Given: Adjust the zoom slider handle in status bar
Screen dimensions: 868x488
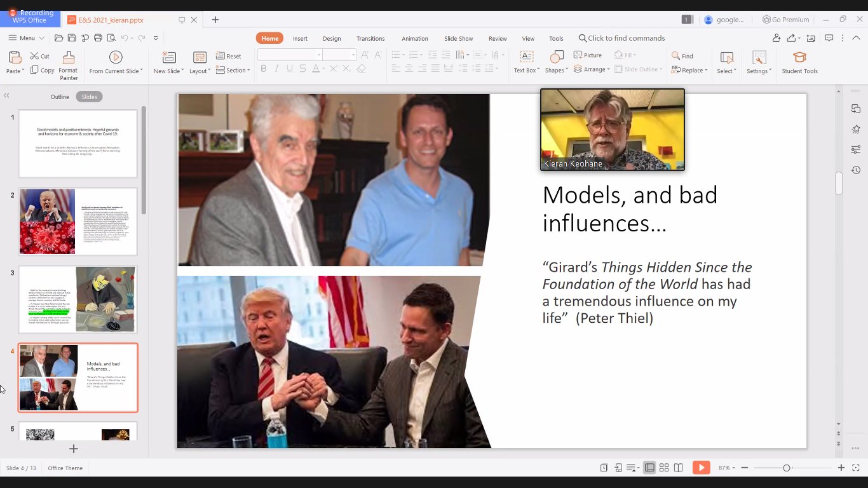Looking at the screenshot, I should (786, 468).
